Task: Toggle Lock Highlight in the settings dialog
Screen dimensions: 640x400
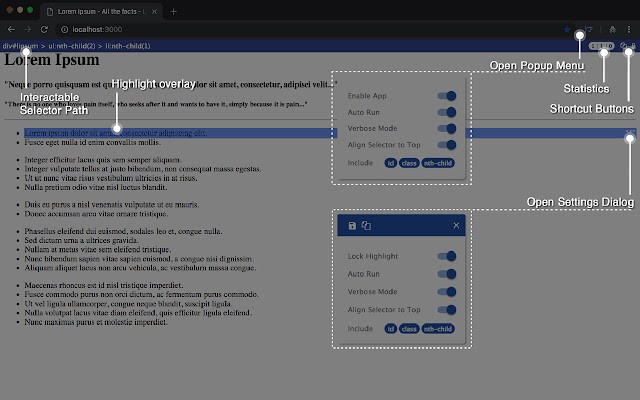Action: (x=447, y=256)
